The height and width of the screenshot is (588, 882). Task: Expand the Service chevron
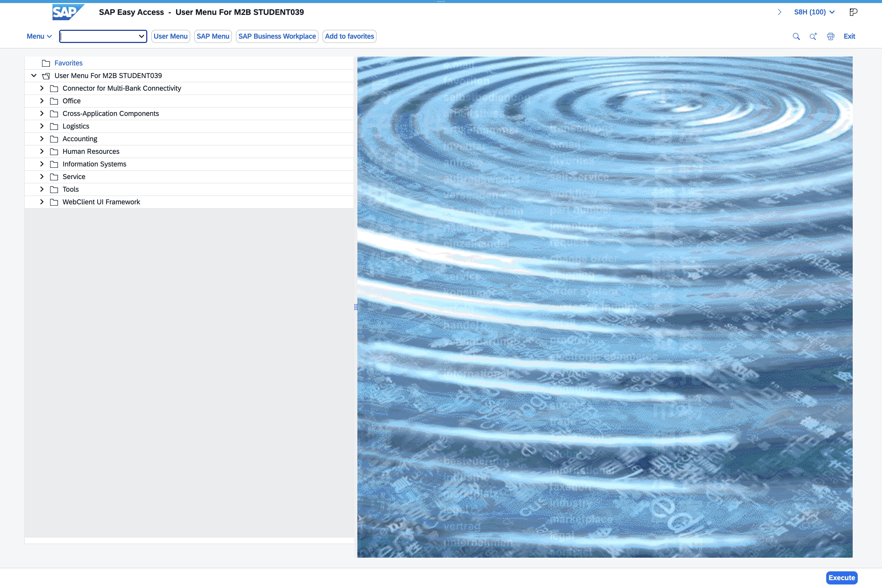point(42,177)
